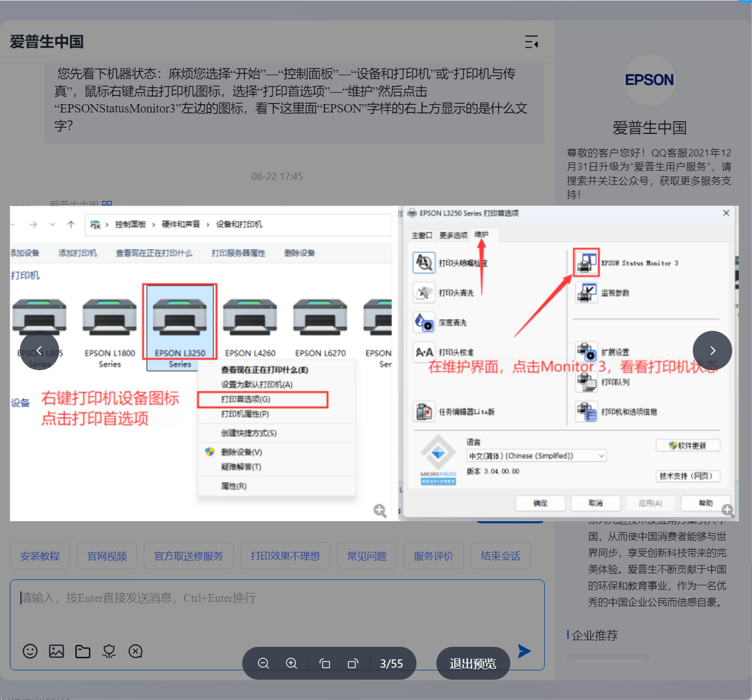The height and width of the screenshot is (700, 752).
Task: Click the EPSON logo avatar
Action: (x=649, y=80)
